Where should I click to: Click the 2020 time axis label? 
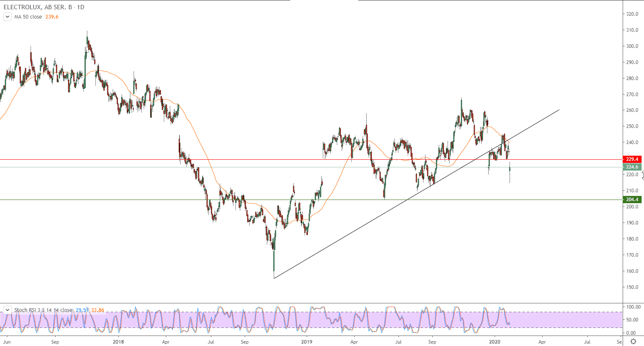495,342
